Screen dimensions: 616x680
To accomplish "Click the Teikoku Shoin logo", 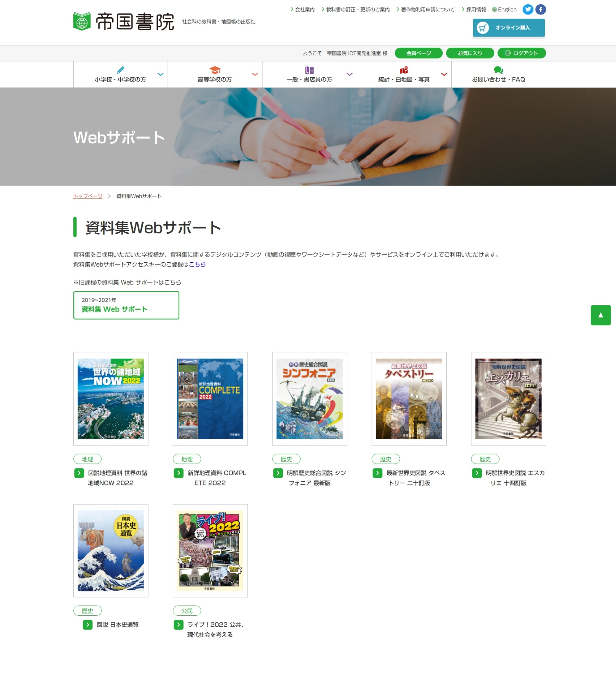I will [x=124, y=22].
